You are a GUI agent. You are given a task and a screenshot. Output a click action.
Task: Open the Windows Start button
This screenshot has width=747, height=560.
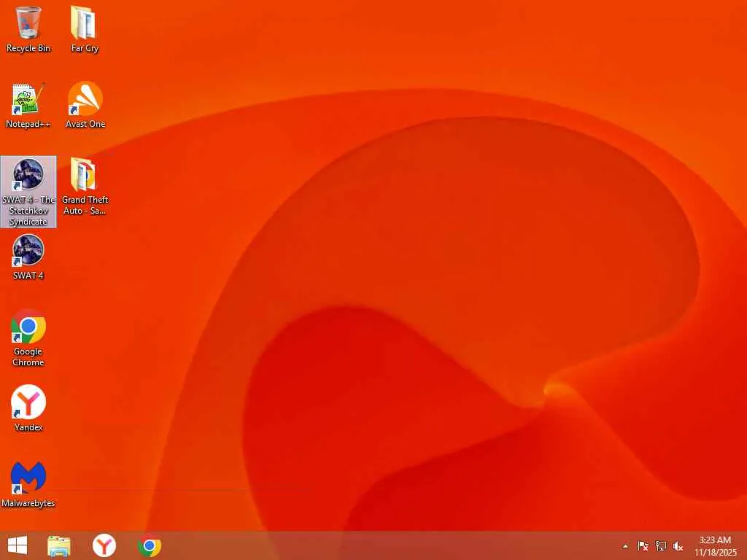click(18, 545)
